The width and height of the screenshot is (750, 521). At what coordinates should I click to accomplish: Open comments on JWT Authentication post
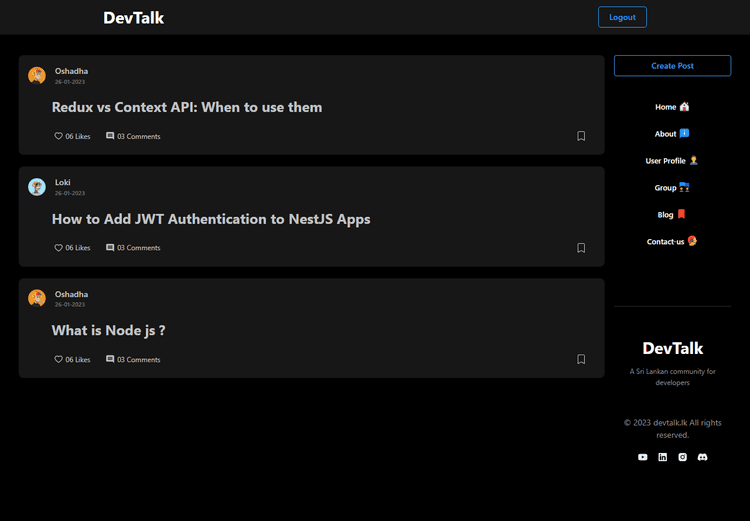(x=133, y=248)
